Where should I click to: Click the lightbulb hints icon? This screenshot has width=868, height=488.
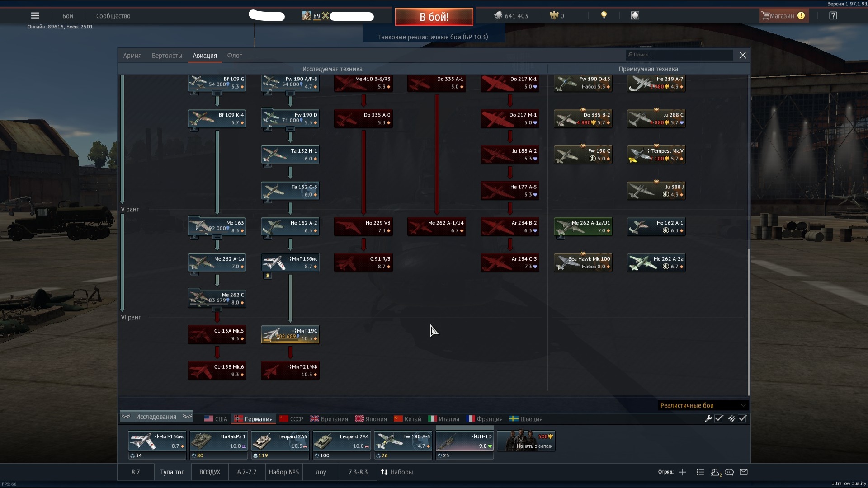tap(604, 15)
